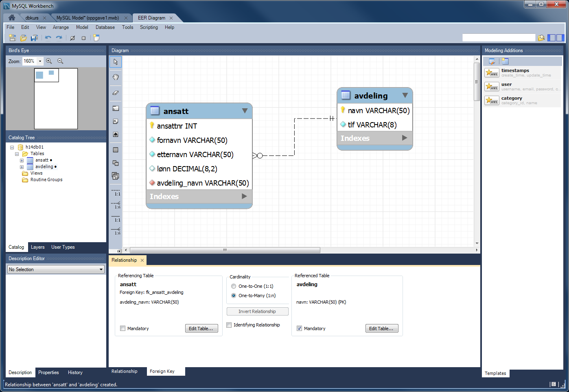Click Edit Table button for ansatt
Screen dimensions: 569x392
[x=201, y=328]
